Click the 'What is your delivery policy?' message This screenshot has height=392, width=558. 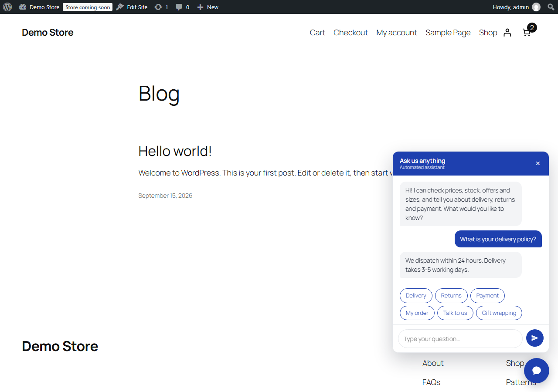coord(498,239)
